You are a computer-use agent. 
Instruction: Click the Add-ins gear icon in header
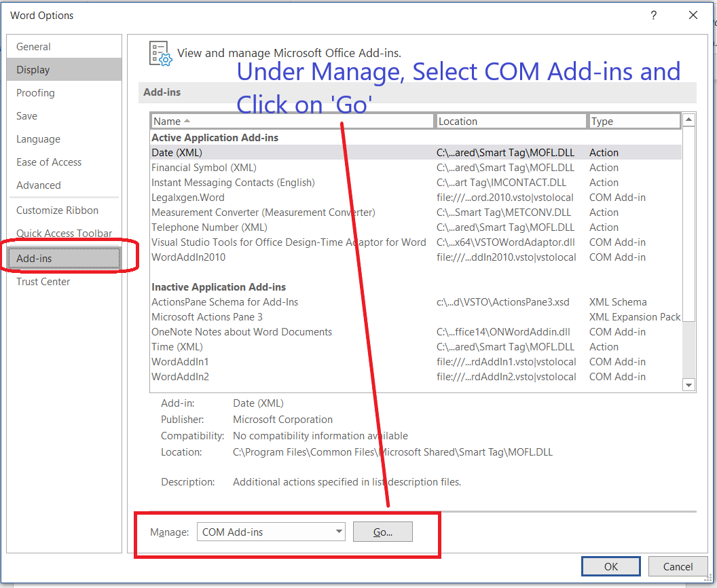pyautogui.click(x=160, y=53)
